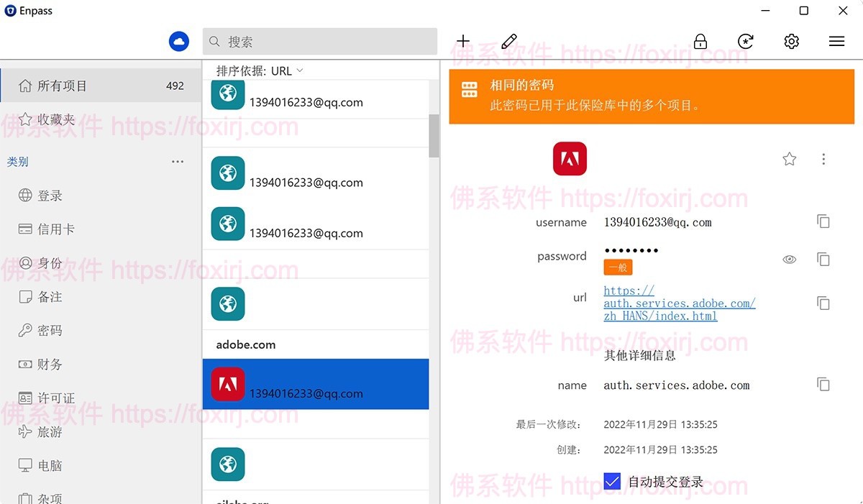Click the 搜索 search field
The height and width of the screenshot is (504, 863).
click(x=320, y=42)
